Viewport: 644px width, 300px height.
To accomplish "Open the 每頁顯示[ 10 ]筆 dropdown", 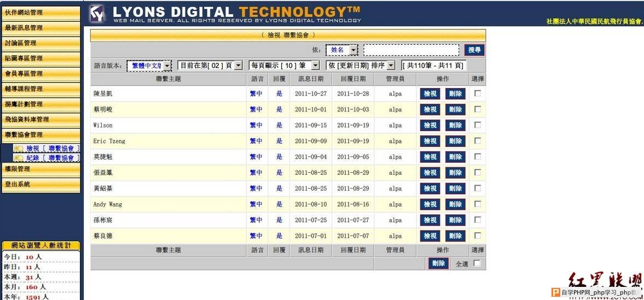I will (284, 65).
